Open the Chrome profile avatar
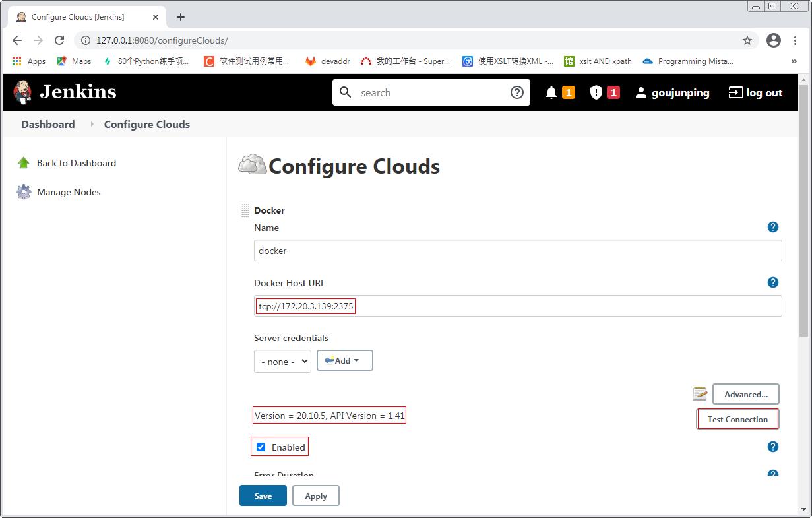Image resolution: width=812 pixels, height=518 pixels. 774,40
